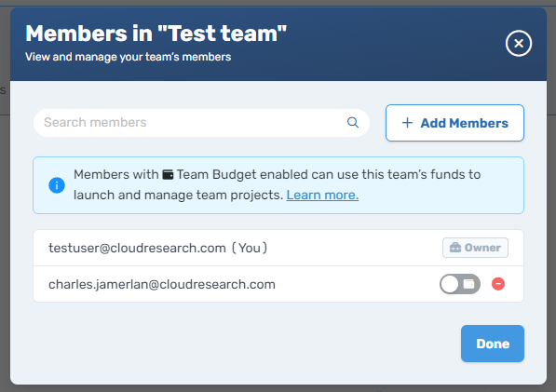Select the testuser@cloudresearch.com member row

pos(278,248)
